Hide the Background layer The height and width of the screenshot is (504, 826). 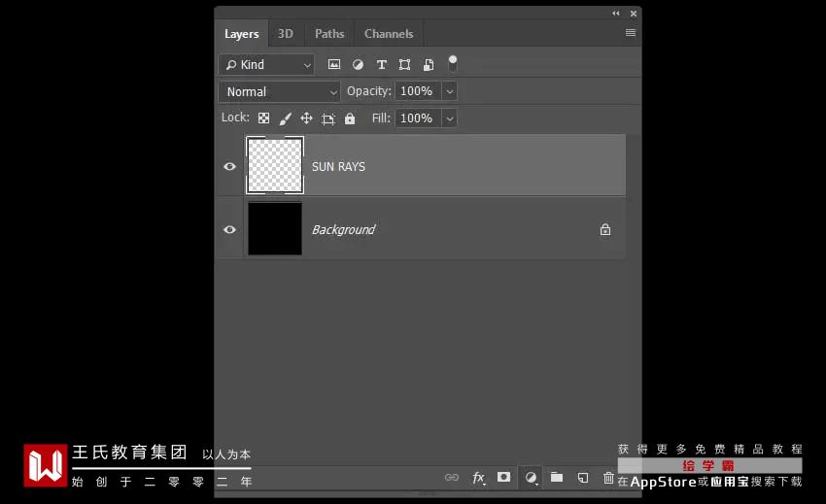[229, 229]
